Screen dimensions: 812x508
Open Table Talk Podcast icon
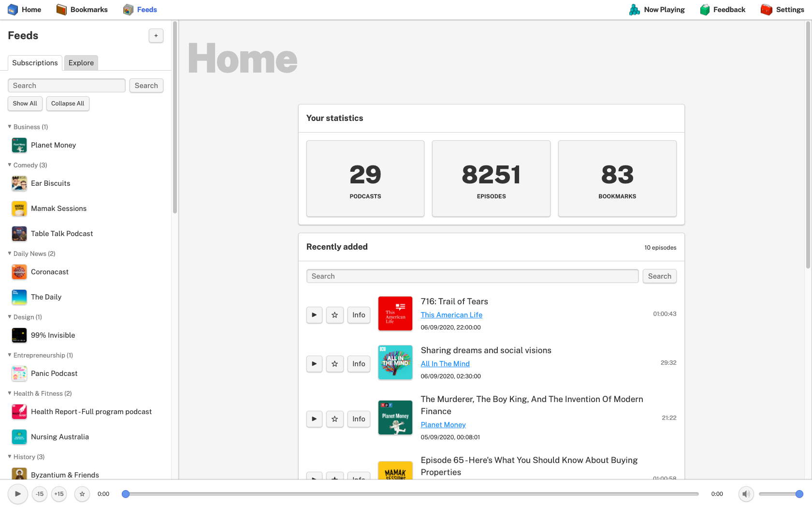19,234
